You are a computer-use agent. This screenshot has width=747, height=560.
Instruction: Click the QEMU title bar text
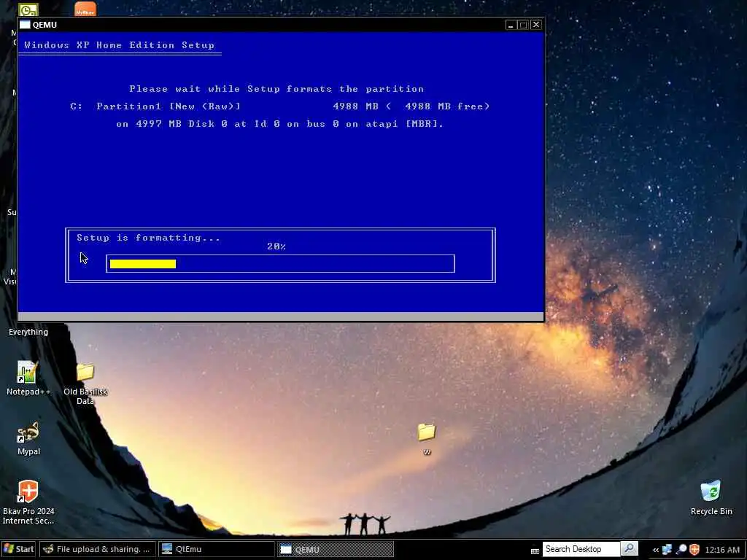tap(44, 25)
